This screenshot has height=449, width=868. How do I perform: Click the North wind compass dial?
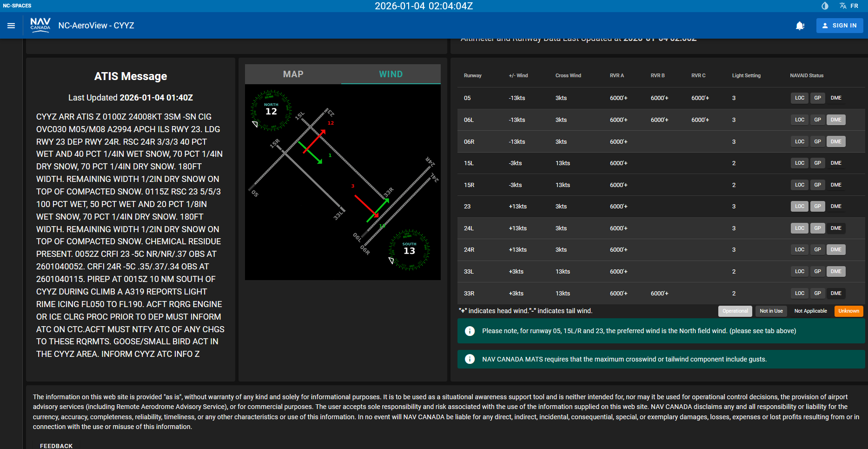tap(271, 110)
